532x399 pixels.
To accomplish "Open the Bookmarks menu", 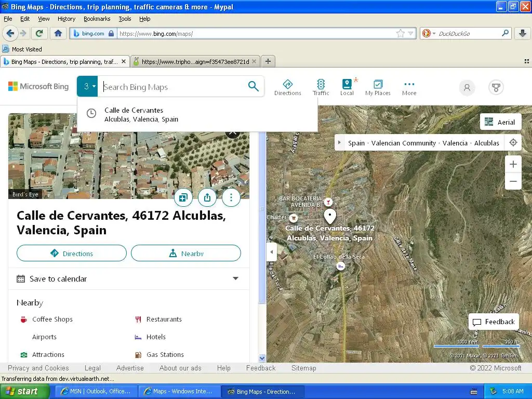I will pos(97,19).
